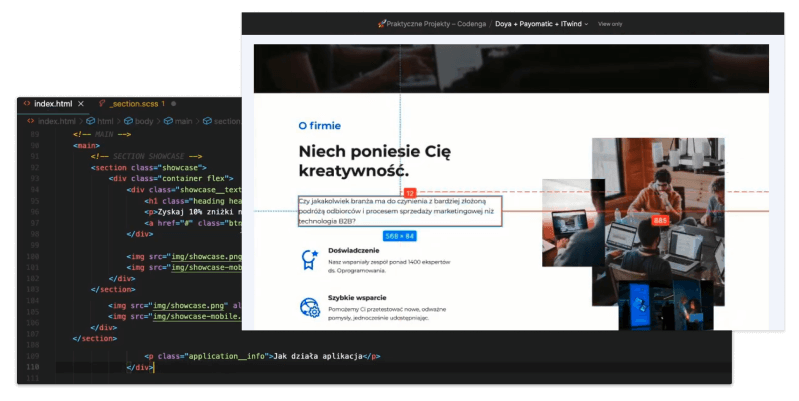The width and height of the screenshot is (799, 401).
Task: Select the Szybkie wsparcie feature title
Action: click(357, 298)
